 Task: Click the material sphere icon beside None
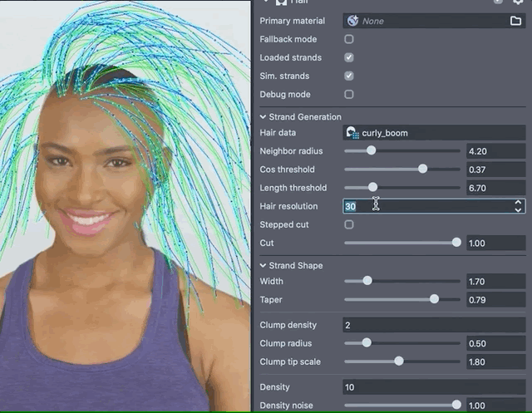(352, 21)
